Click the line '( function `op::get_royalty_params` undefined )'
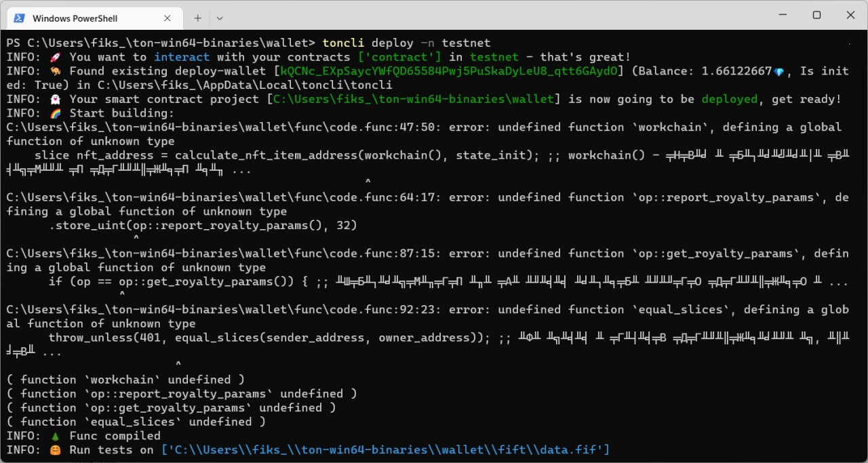The image size is (868, 463). tap(171, 408)
